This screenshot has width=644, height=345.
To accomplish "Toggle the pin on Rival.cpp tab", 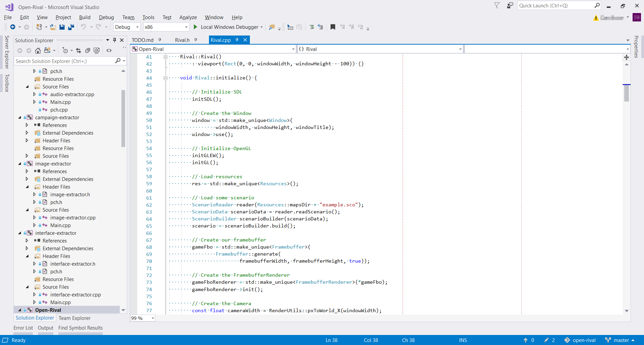I will [x=237, y=40].
